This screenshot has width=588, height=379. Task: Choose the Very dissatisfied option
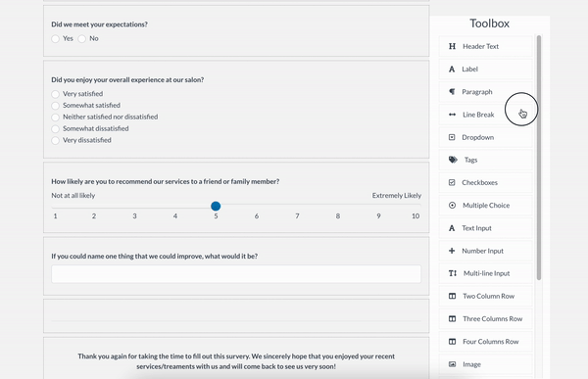(x=56, y=140)
